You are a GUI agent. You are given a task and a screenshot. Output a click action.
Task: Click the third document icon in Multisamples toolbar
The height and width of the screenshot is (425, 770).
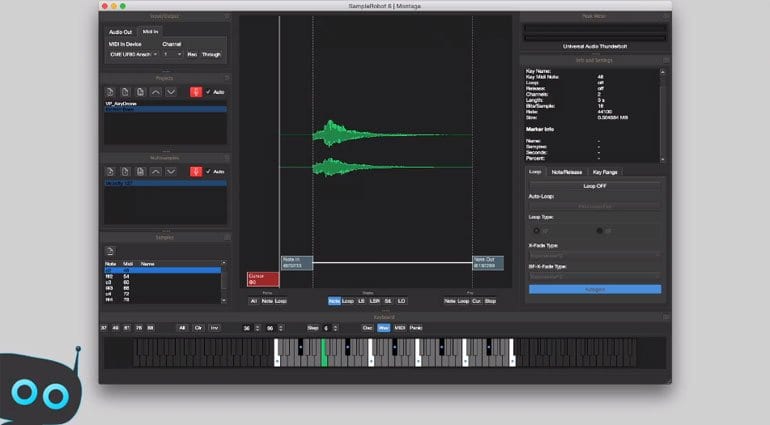tap(140, 171)
